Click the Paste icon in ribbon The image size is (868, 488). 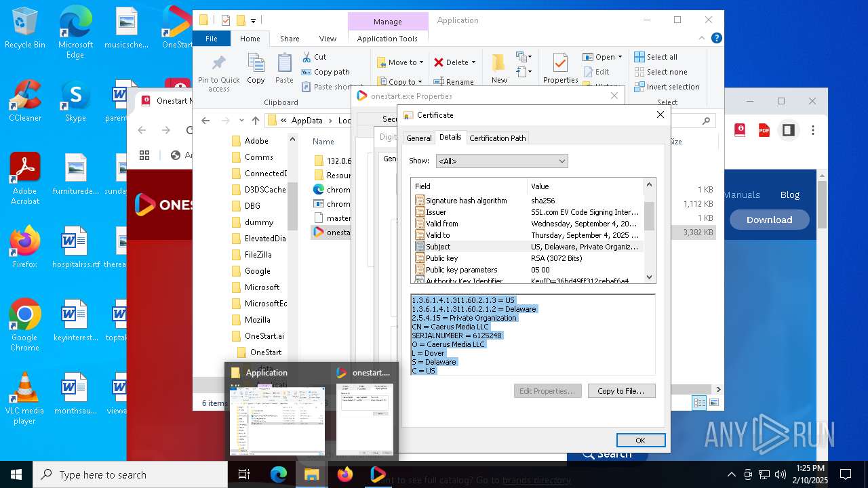[284, 69]
